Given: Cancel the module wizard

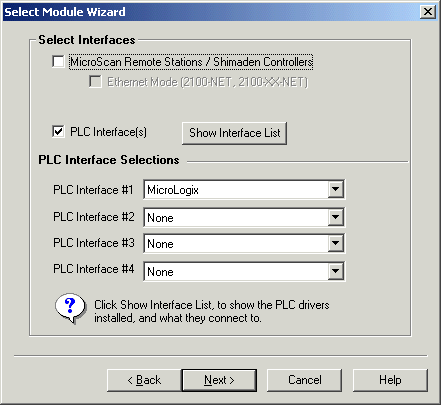Looking at the screenshot, I should click(304, 380).
